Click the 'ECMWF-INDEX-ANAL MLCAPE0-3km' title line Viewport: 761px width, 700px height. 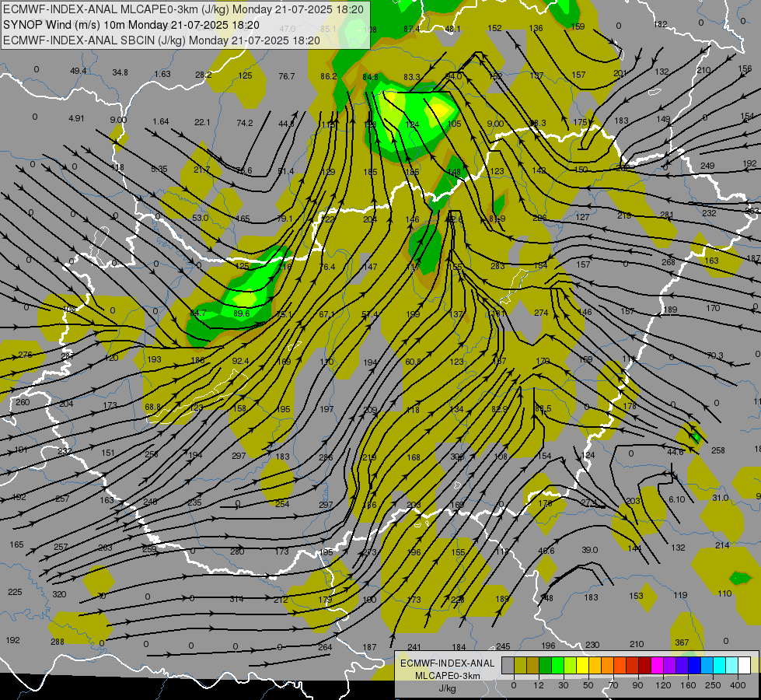tap(183, 9)
